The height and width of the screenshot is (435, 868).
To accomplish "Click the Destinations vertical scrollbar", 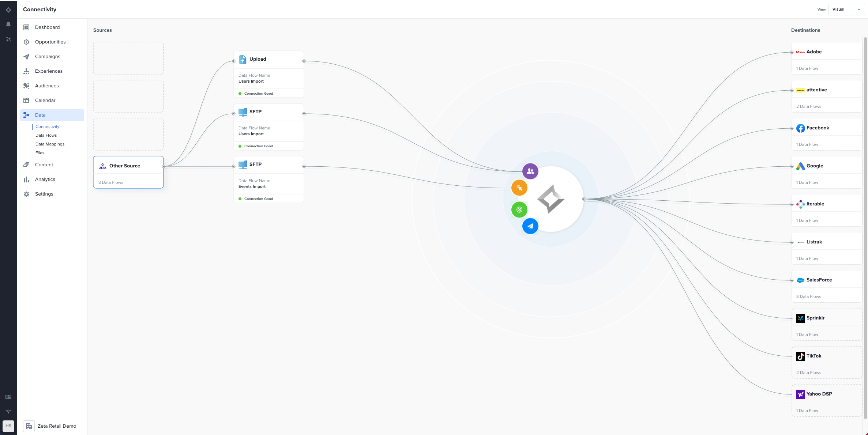I will (865, 227).
